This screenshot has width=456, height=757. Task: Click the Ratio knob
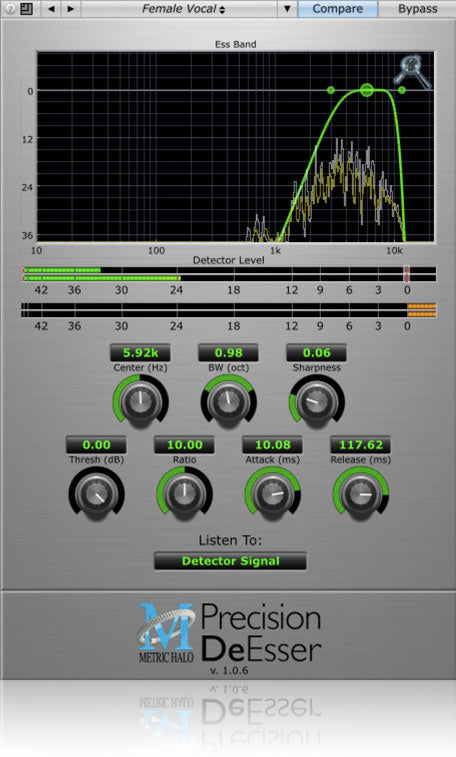click(184, 494)
